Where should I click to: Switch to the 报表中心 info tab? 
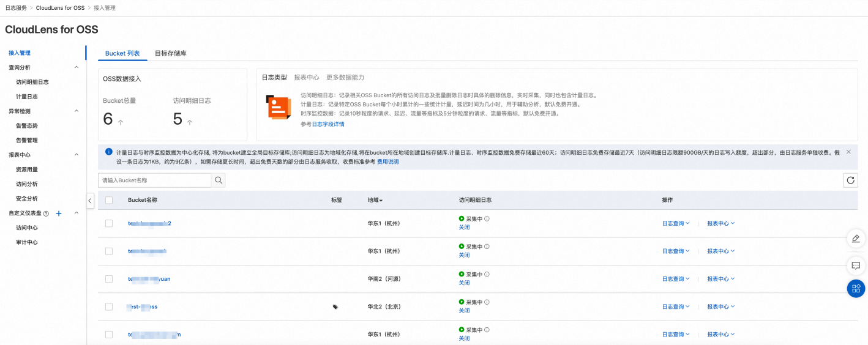click(307, 78)
